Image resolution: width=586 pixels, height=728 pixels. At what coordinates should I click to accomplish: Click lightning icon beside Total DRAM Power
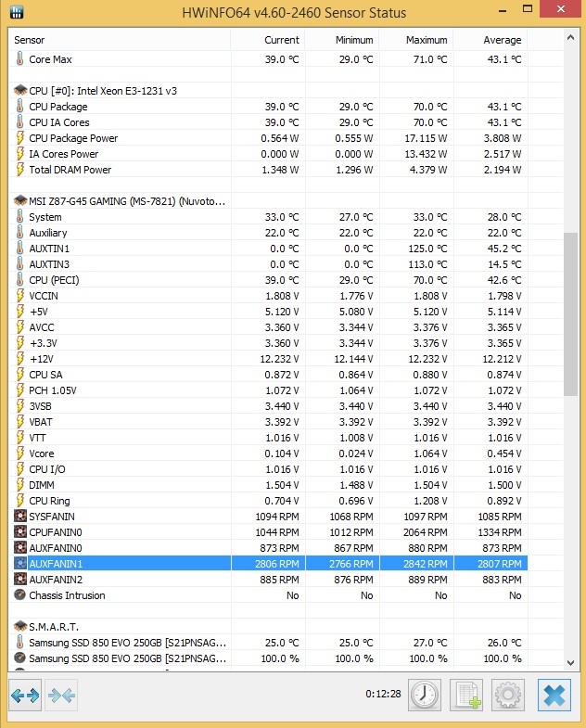[x=20, y=170]
